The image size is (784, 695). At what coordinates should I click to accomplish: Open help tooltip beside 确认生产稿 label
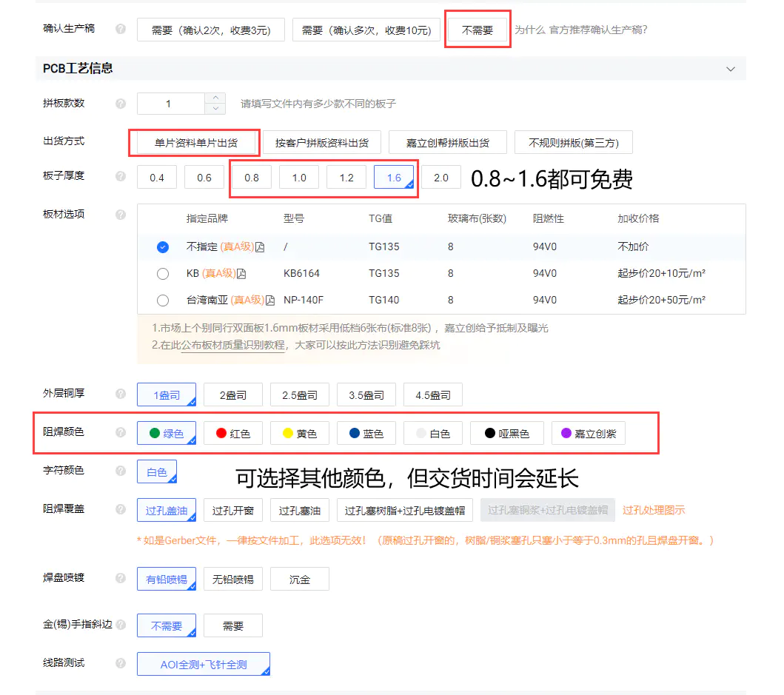[121, 30]
